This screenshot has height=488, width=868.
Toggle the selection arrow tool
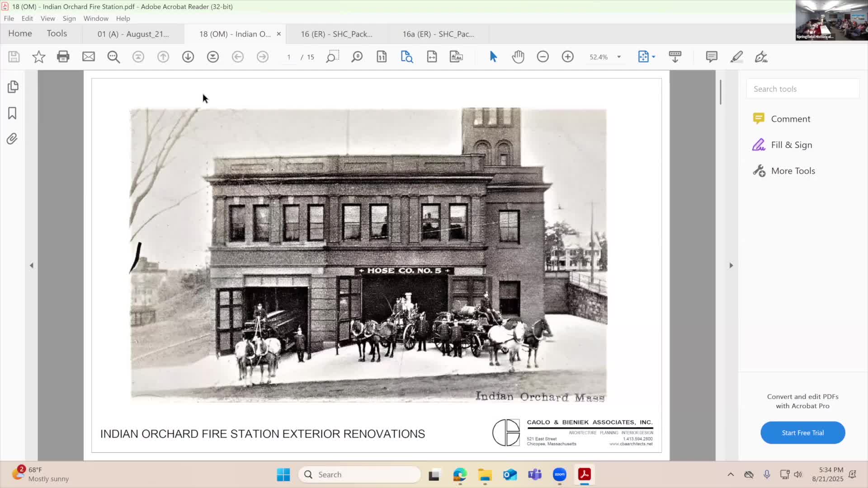tap(493, 56)
